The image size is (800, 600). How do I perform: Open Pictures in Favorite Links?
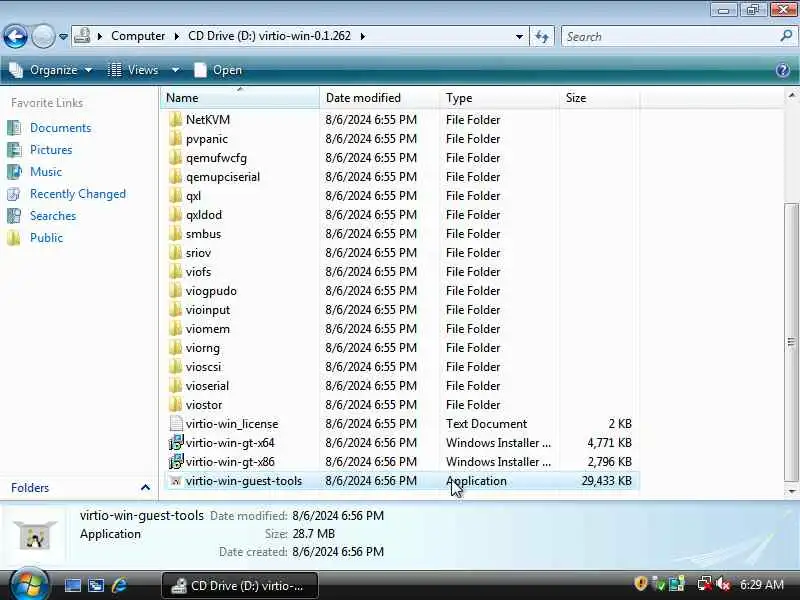pos(51,149)
